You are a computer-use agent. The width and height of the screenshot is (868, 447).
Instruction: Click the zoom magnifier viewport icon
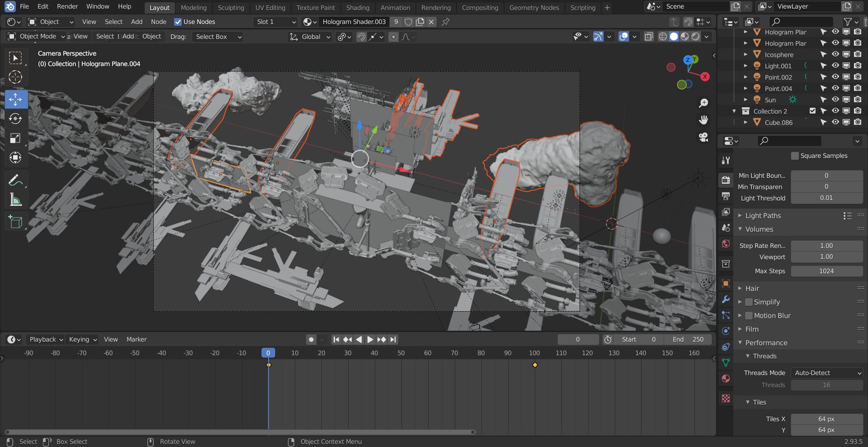(x=703, y=103)
